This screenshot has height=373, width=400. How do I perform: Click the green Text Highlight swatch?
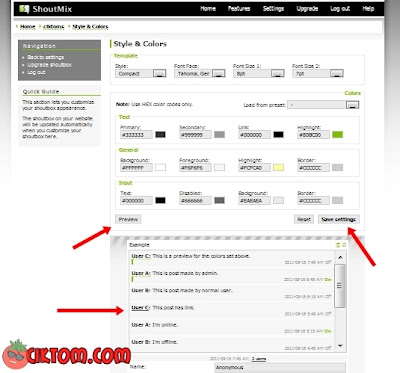click(x=338, y=135)
